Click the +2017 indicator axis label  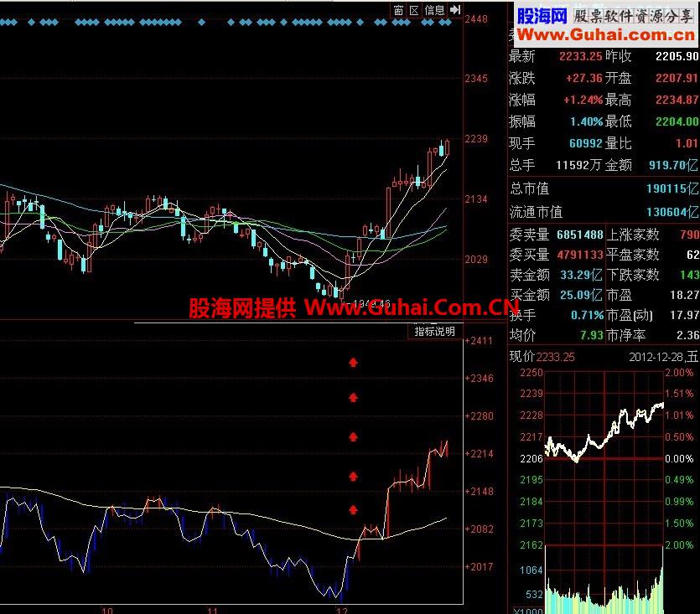[x=479, y=567]
